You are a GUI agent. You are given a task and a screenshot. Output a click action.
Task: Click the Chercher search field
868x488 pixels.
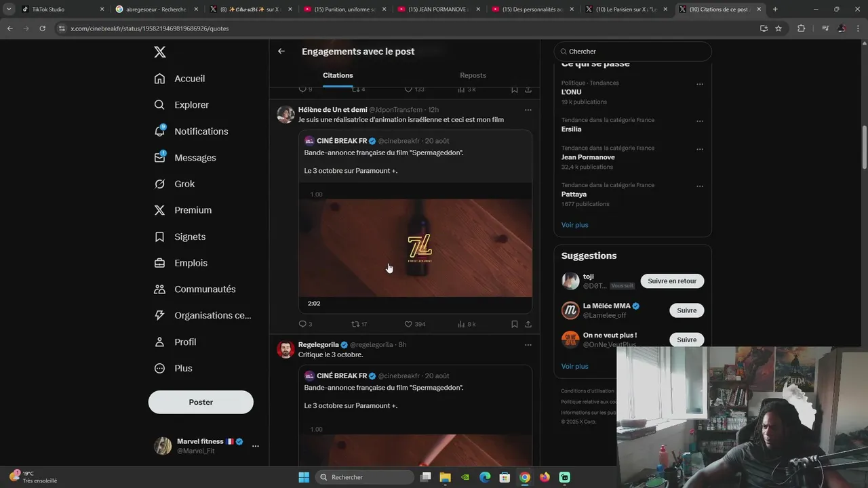[x=633, y=52]
